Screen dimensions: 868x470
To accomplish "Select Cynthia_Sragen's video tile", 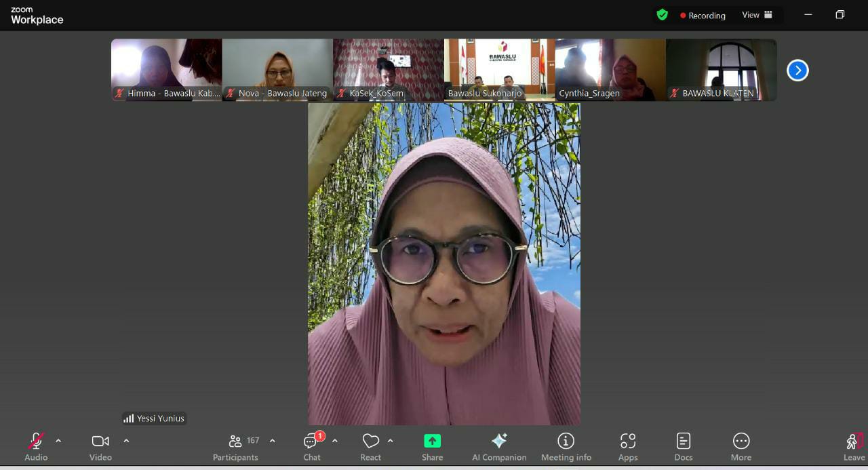I will (610, 70).
